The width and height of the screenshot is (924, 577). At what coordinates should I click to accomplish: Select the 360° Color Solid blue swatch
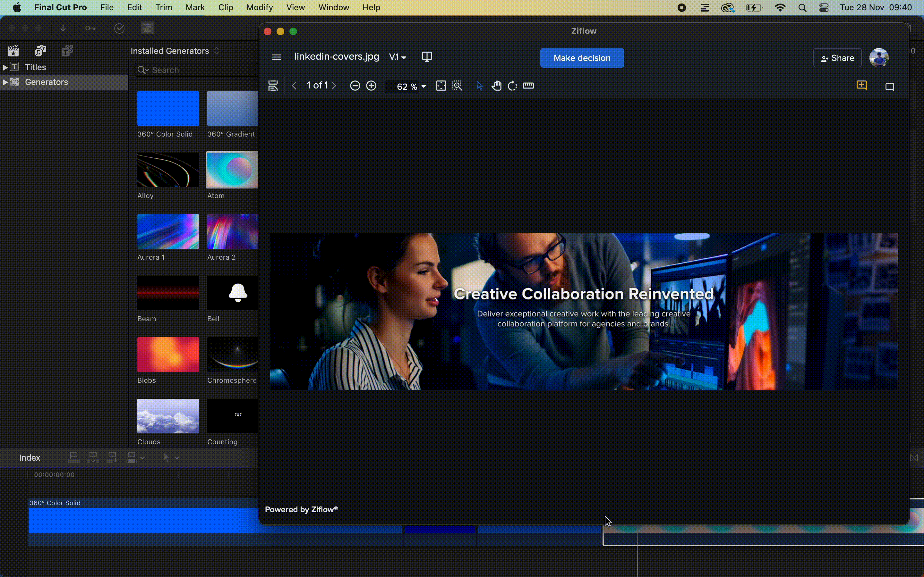pos(168,108)
